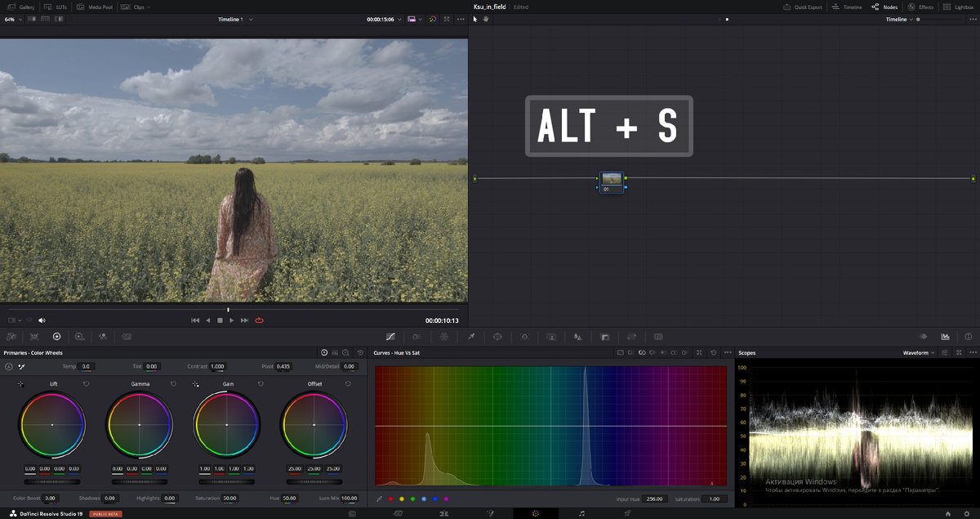Pick white point for Gain

tap(196, 383)
